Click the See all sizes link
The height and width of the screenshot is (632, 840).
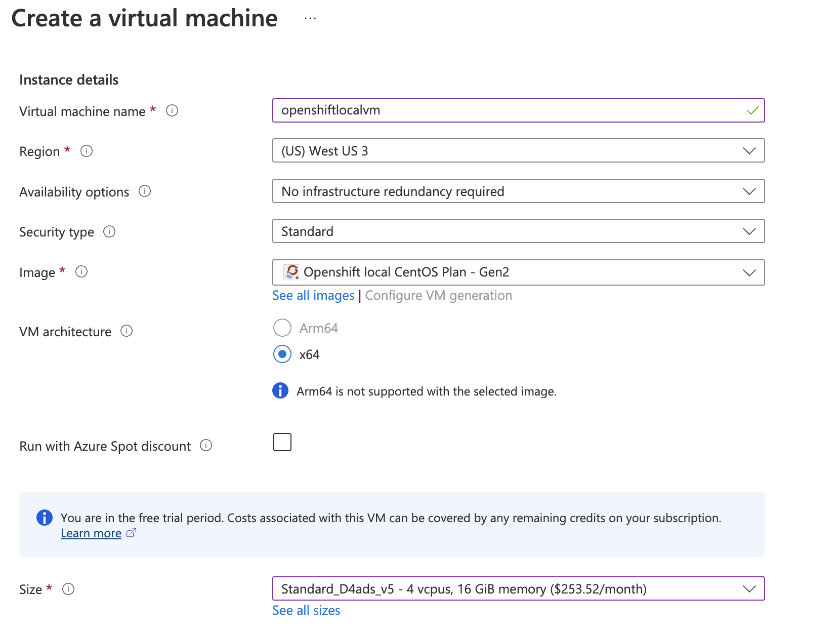pyautogui.click(x=306, y=610)
